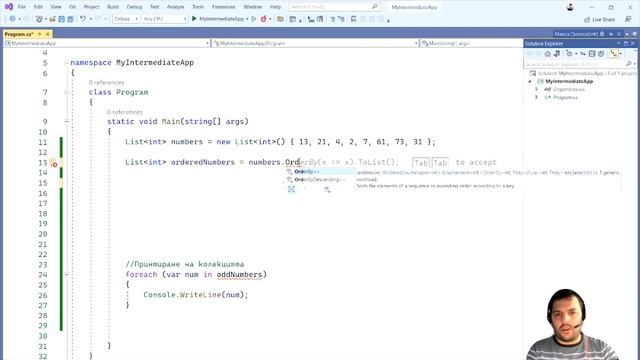Select the Solution 'MyIntermediateApp' tree node
Viewport: 640px width, 360px height.
(584, 73)
